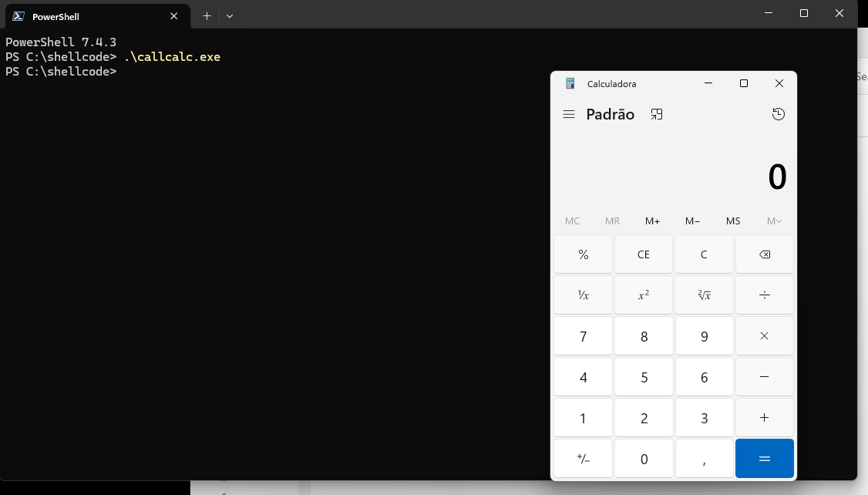
Task: Toggle keep-on-top mode icon beside Padrão
Action: (657, 114)
